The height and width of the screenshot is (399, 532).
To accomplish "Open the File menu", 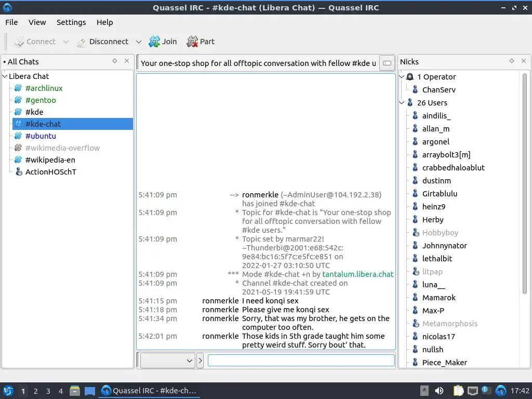I will coord(11,22).
